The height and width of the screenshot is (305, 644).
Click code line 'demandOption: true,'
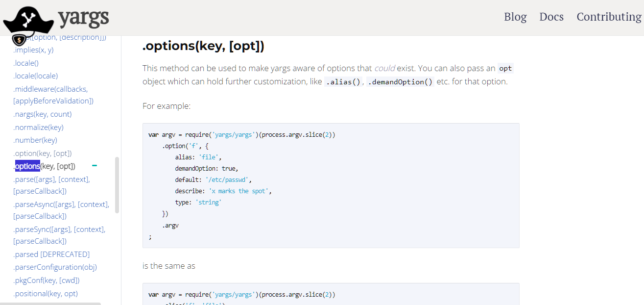(207, 168)
